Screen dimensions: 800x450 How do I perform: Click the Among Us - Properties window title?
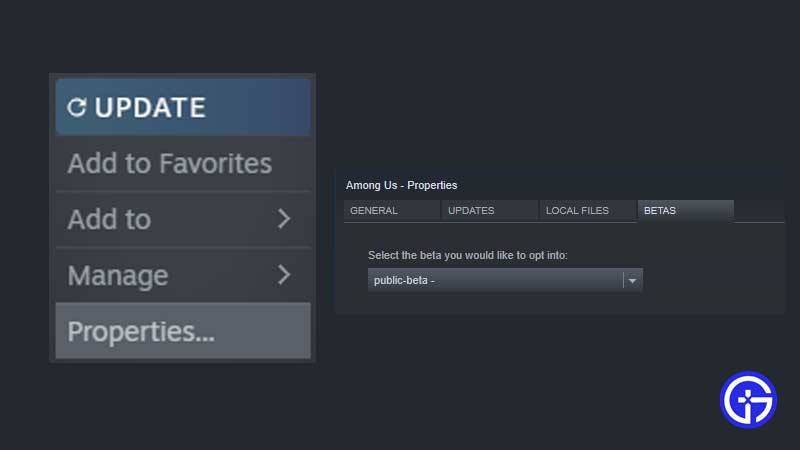[x=401, y=185]
